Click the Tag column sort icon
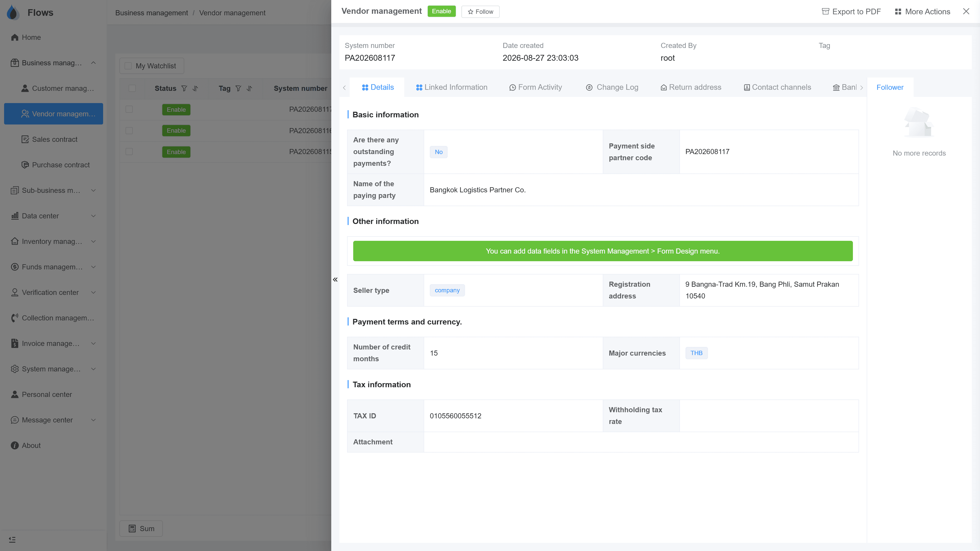The height and width of the screenshot is (551, 980). pyautogui.click(x=249, y=88)
